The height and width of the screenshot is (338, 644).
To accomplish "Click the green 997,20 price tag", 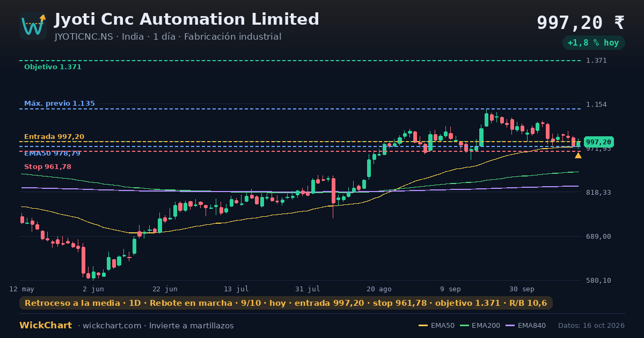I will (599, 142).
